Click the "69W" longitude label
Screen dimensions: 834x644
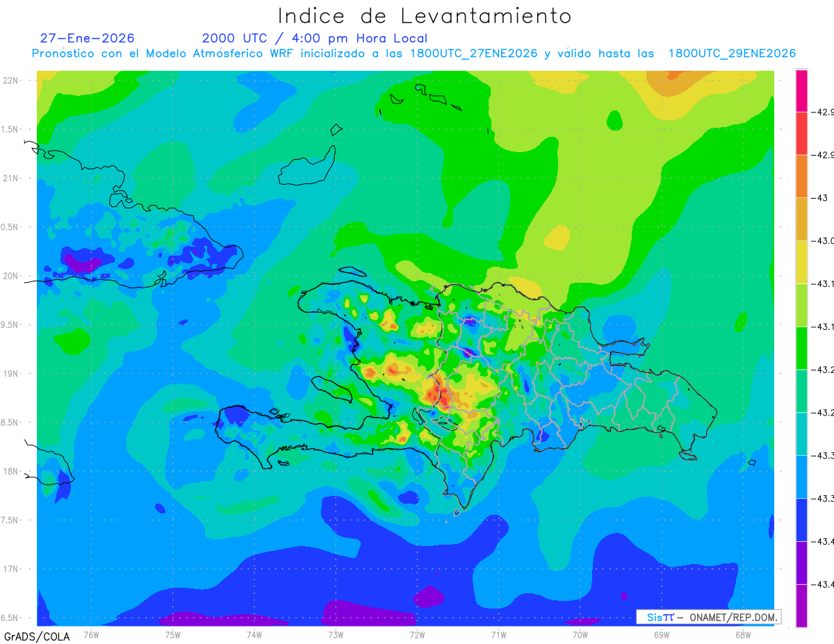pos(662,634)
